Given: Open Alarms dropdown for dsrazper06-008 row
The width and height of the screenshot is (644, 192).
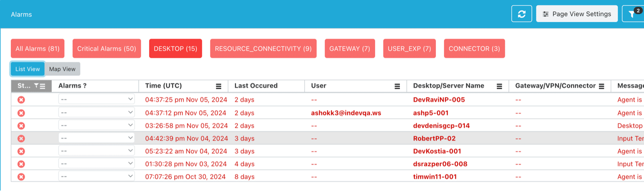Looking at the screenshot, I should click(x=96, y=164).
